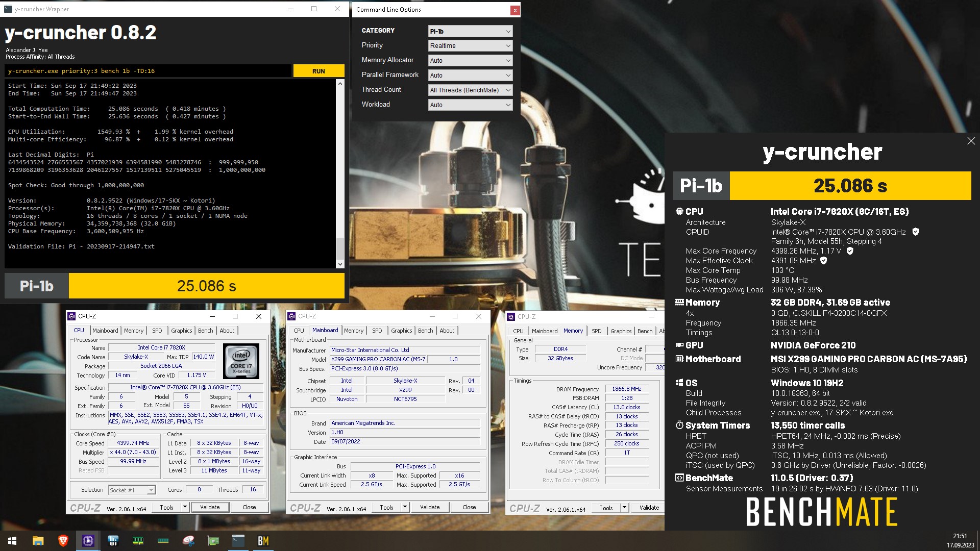Open Graphics tab in CPU-Z Mainboard window

[x=402, y=331]
